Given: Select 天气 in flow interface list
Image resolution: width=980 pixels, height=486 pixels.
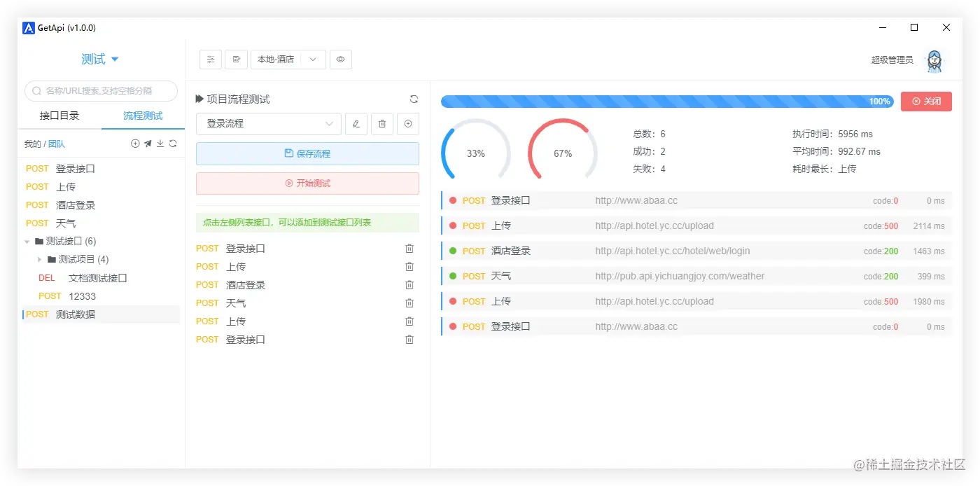Looking at the screenshot, I should click(307, 303).
